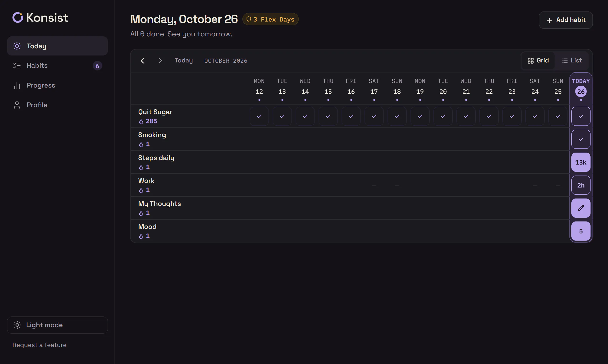Image resolution: width=608 pixels, height=364 pixels.
Task: Go to previous week with left chevron
Action: (x=142, y=61)
